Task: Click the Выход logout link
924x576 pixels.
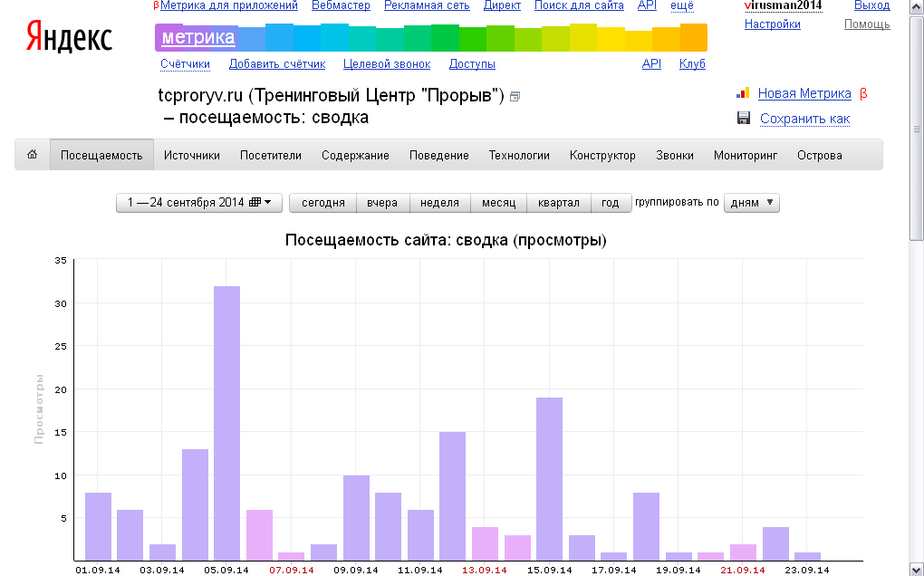Action: point(872,5)
